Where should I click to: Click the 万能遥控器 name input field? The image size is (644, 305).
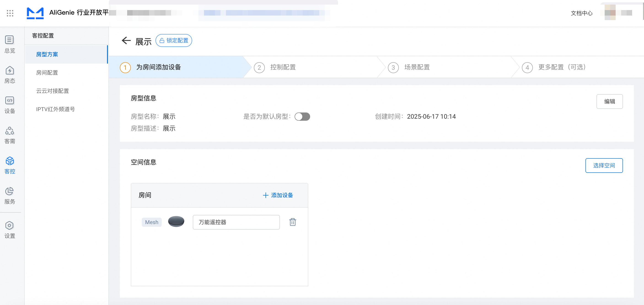click(x=236, y=222)
